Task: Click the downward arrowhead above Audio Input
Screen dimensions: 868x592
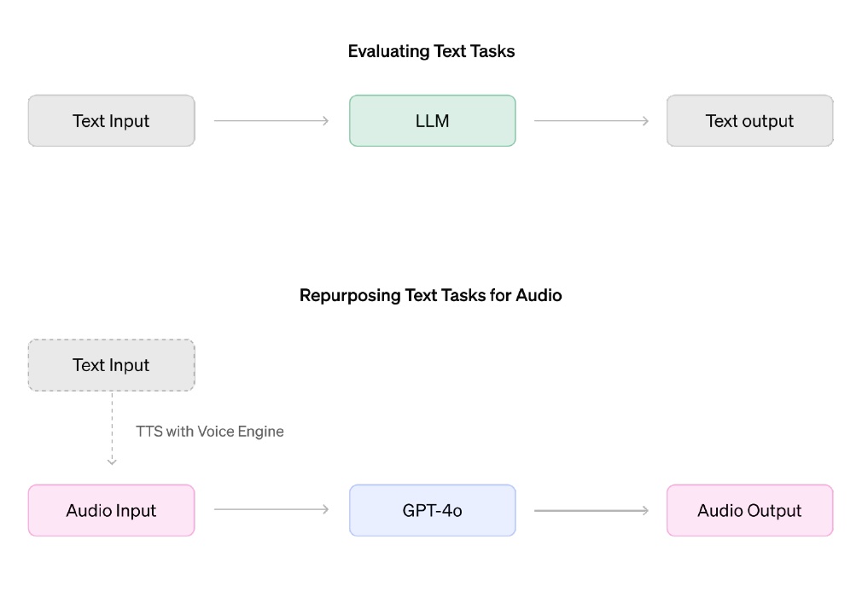Action: pos(112,461)
